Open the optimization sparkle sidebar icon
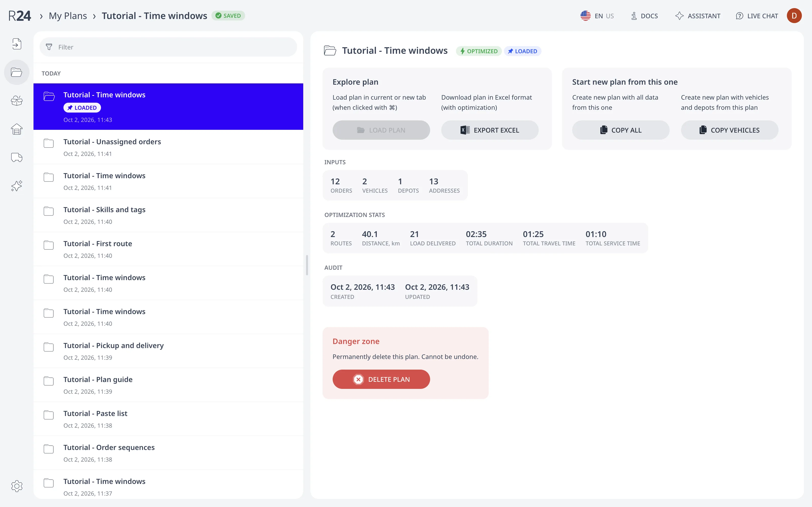Viewport: 812px width, 507px height. coord(17,186)
